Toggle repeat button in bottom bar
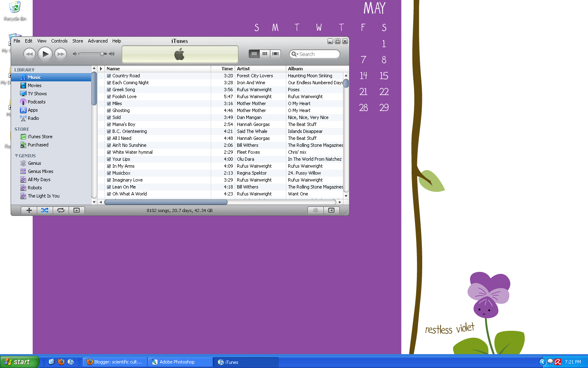Screen dimensions: 588x368 60,210
